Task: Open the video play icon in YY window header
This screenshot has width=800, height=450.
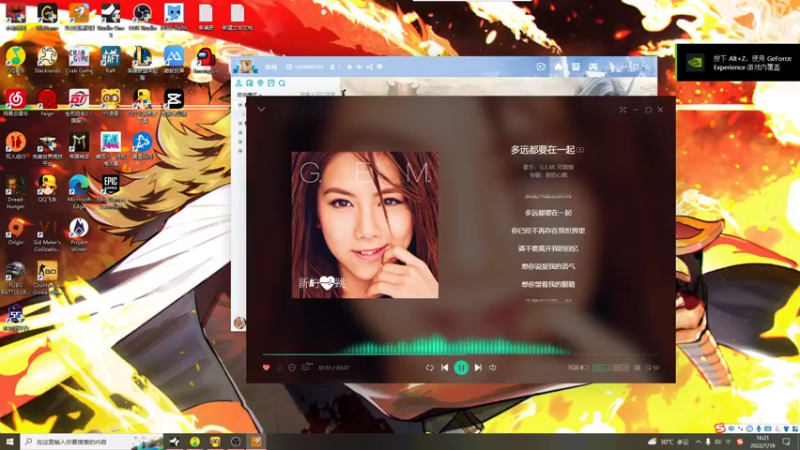Action: coord(541,66)
